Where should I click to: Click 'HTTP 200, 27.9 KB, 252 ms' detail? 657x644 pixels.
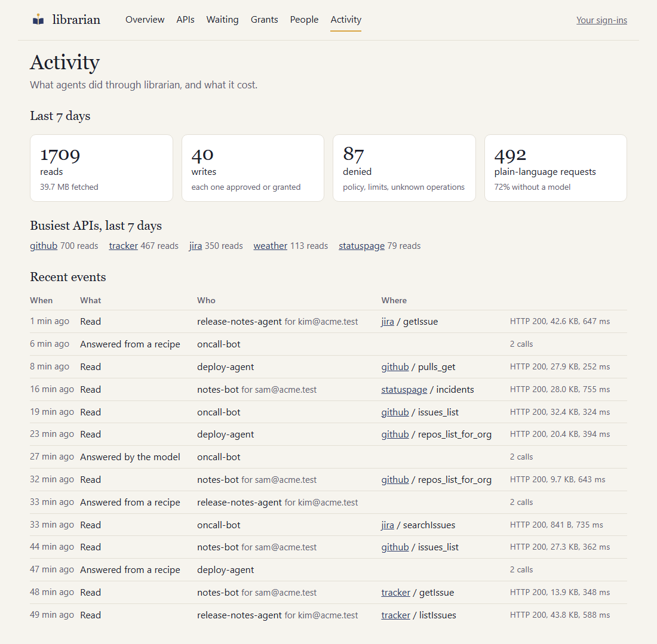560,366
